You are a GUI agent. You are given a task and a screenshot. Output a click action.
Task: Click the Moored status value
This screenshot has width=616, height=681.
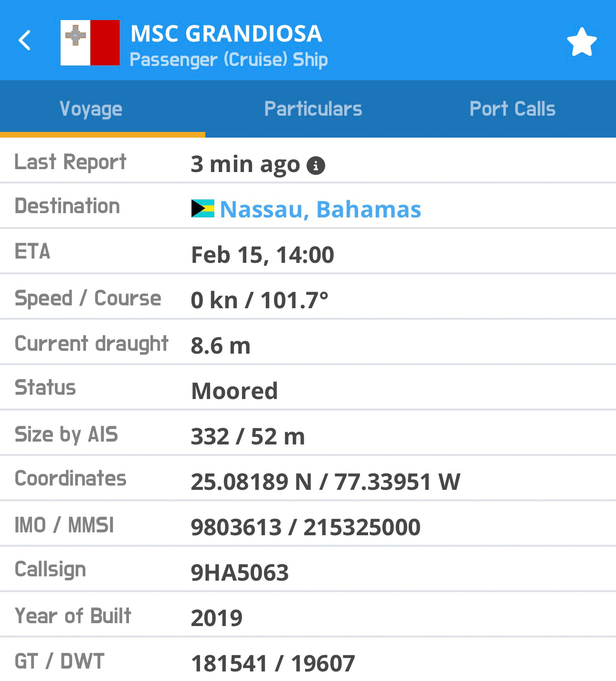[x=234, y=391]
